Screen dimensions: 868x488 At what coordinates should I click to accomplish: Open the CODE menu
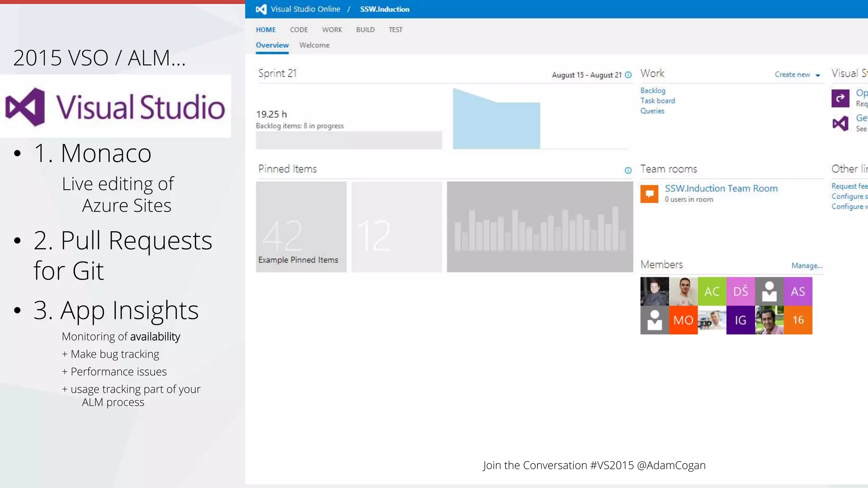pyautogui.click(x=299, y=30)
